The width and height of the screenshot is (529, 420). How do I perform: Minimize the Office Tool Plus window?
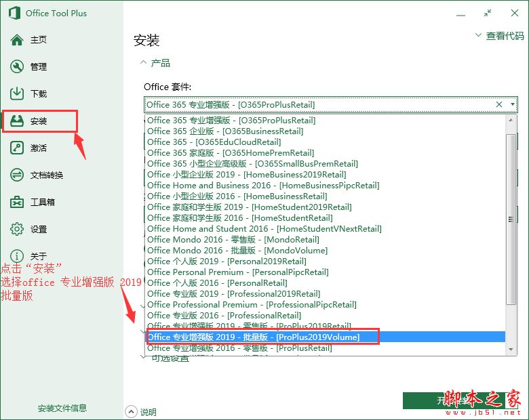(x=461, y=15)
